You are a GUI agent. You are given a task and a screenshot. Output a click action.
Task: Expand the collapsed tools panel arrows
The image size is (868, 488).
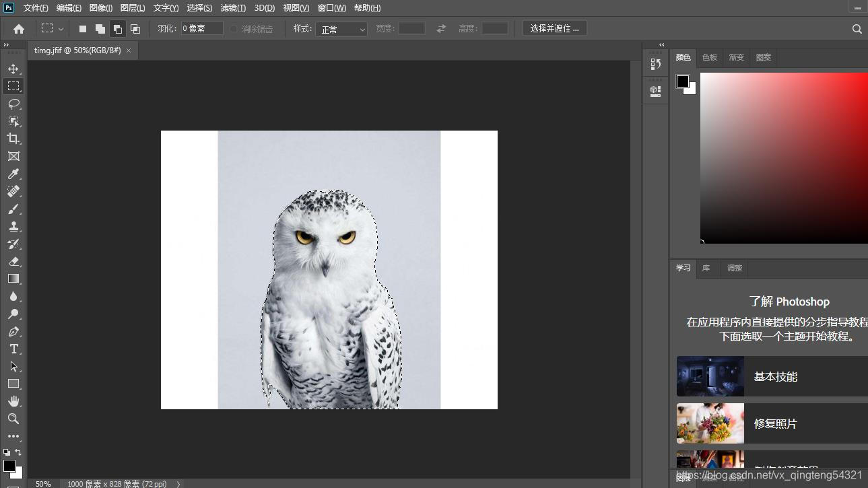[6, 45]
